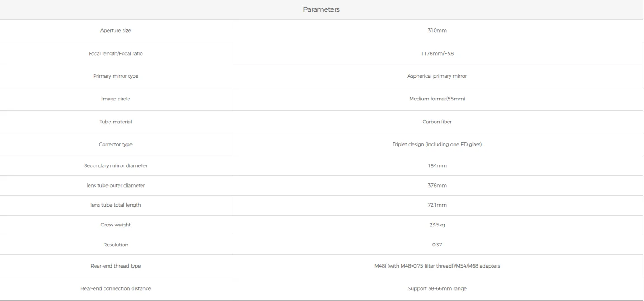Image resolution: width=644 pixels, height=301 pixels.
Task: Click the 0.37 resolution value
Action: pos(437,245)
